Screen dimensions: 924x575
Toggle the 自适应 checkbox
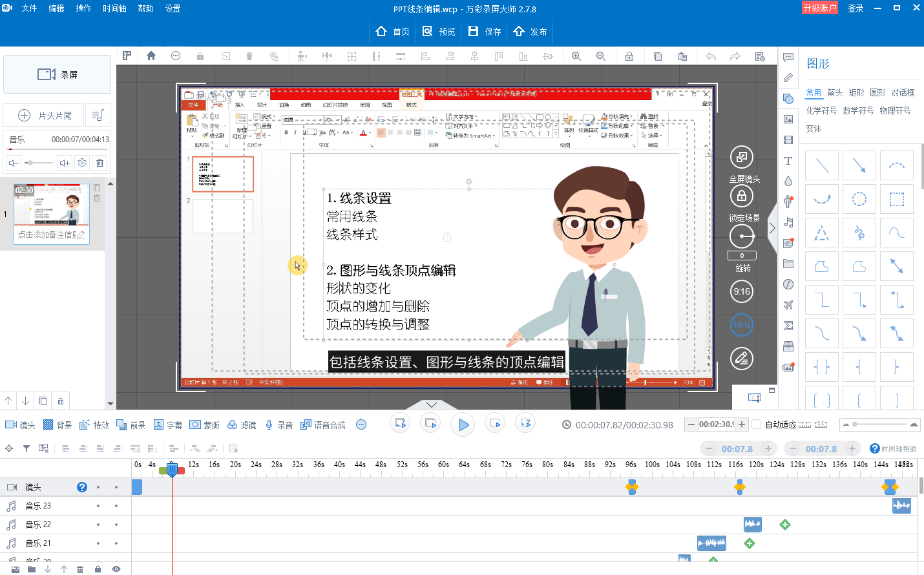pyautogui.click(x=757, y=424)
